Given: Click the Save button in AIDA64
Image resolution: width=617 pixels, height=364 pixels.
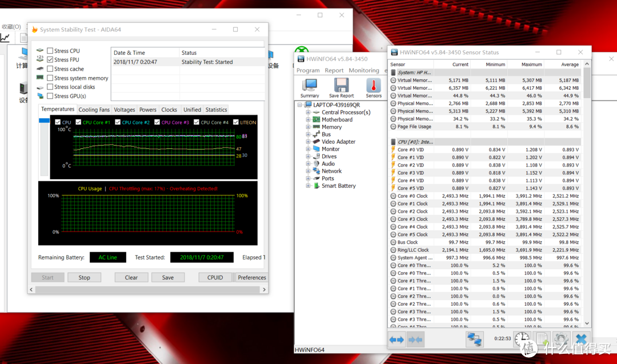Looking at the screenshot, I should 168,277.
